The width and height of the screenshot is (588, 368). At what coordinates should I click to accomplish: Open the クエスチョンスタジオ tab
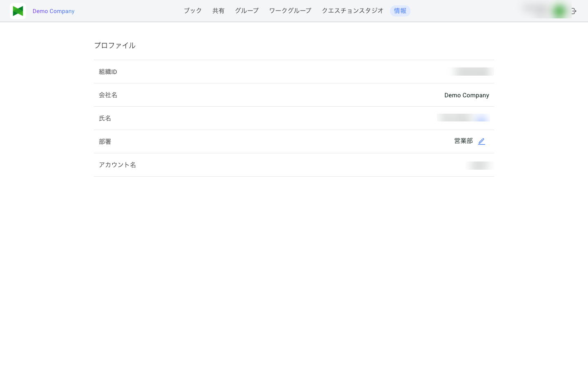[x=353, y=11]
